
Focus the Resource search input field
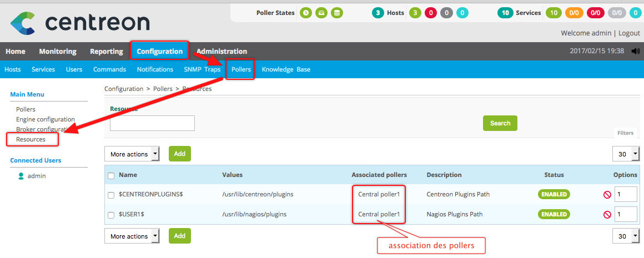pyautogui.click(x=152, y=123)
